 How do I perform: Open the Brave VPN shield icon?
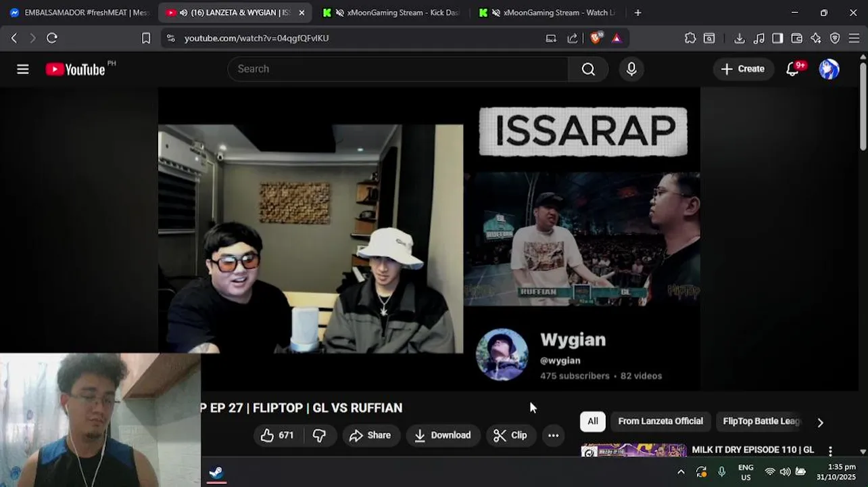pyautogui.click(x=835, y=38)
